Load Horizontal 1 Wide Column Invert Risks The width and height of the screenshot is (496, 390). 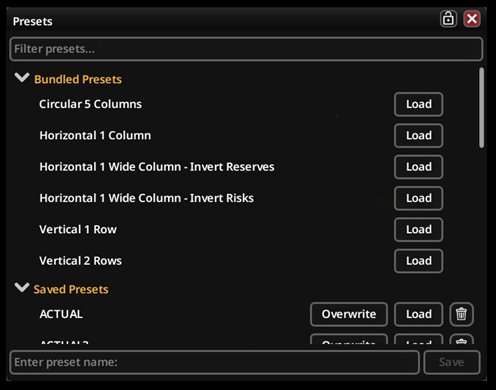point(419,198)
